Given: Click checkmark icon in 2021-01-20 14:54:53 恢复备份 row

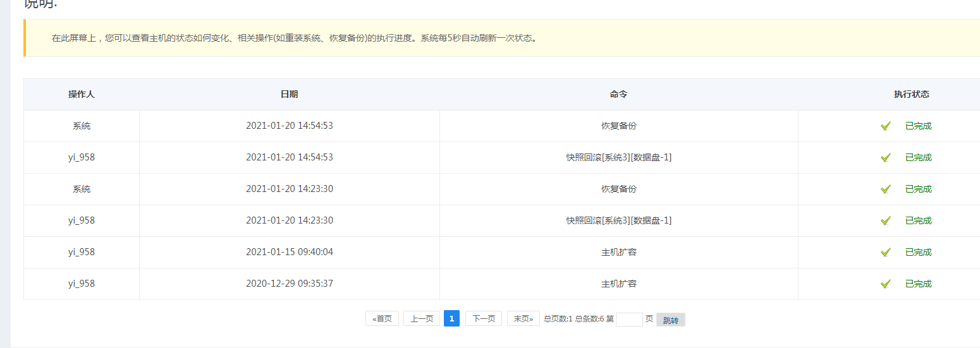Looking at the screenshot, I should tap(885, 126).
